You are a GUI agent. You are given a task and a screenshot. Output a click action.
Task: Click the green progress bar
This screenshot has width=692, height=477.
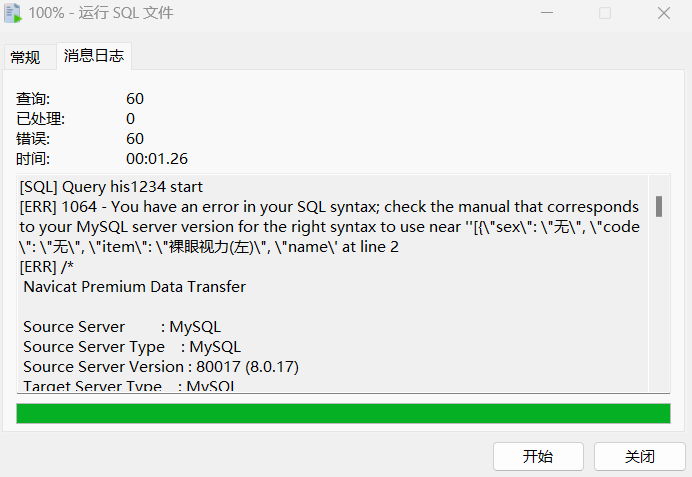(x=343, y=413)
